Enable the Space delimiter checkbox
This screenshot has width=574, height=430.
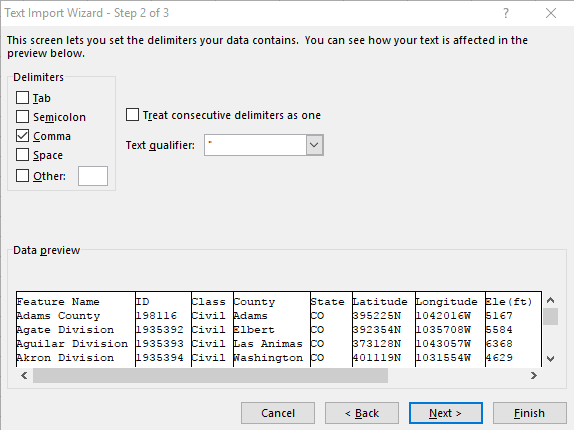point(22,155)
